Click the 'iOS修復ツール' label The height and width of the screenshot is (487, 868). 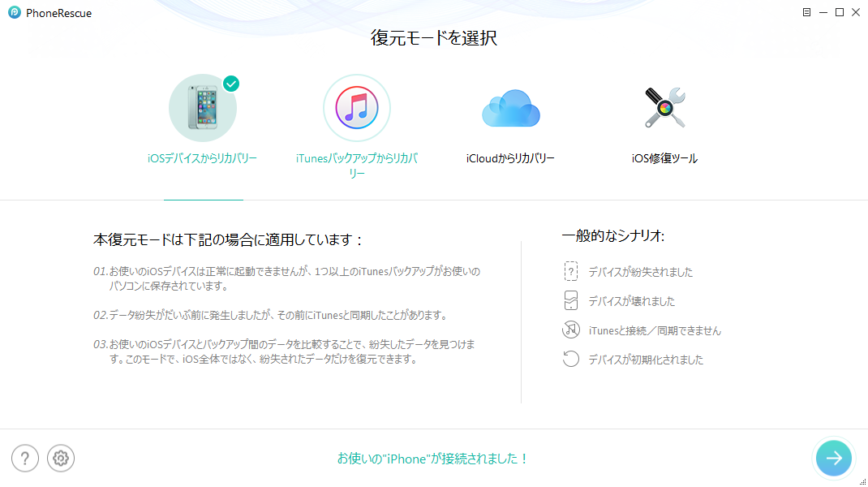pyautogui.click(x=664, y=158)
